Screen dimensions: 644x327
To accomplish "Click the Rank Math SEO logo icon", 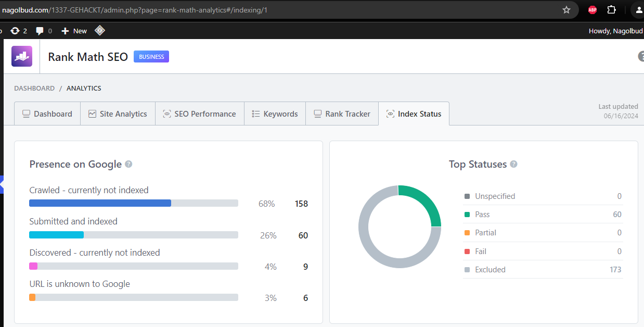I will coord(22,56).
